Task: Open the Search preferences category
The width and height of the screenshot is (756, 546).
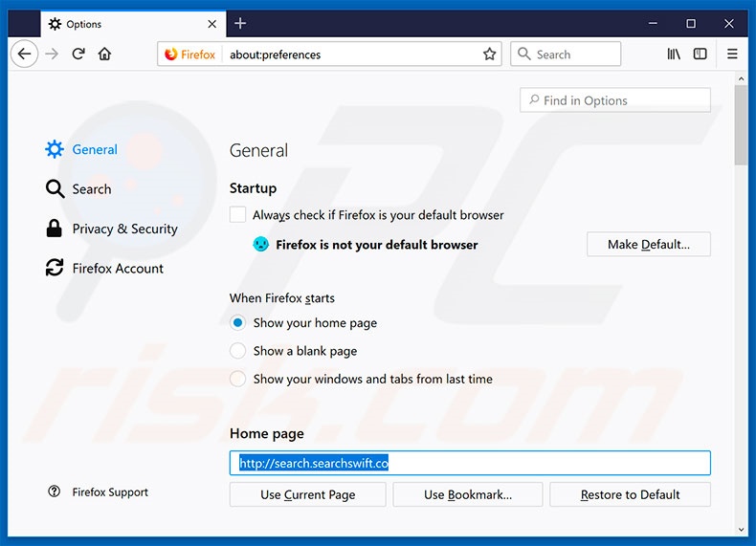Action: click(x=78, y=189)
